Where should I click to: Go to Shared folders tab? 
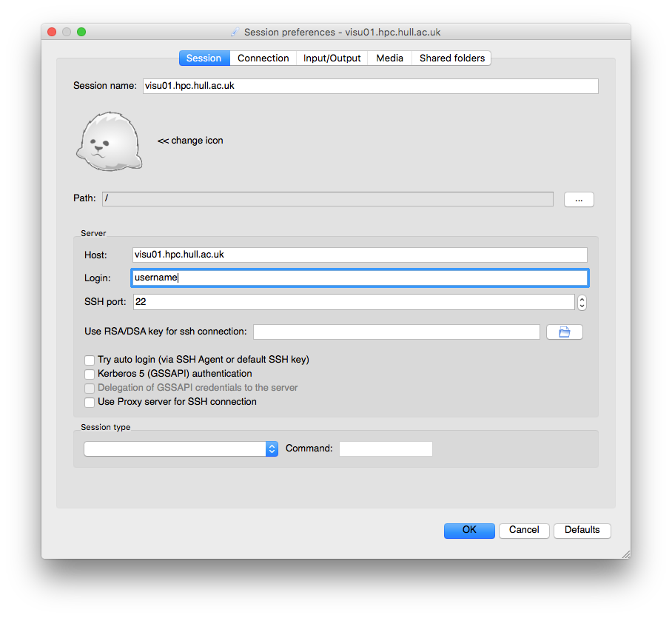[451, 58]
